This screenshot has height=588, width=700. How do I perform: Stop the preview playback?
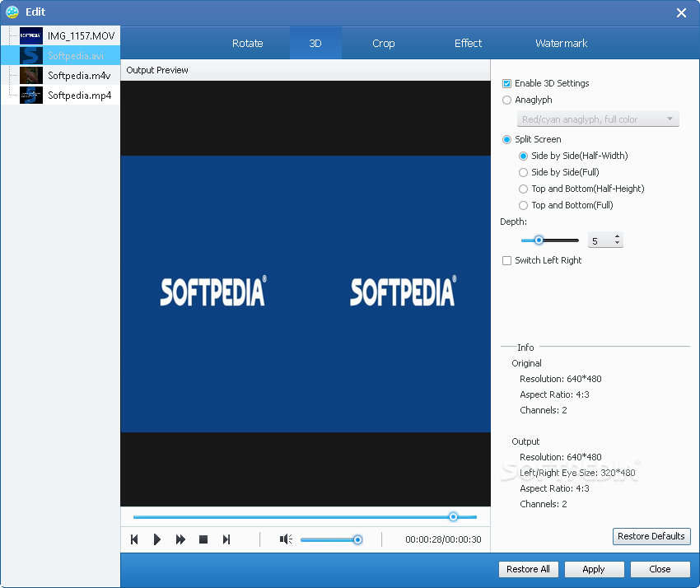pyautogui.click(x=203, y=539)
